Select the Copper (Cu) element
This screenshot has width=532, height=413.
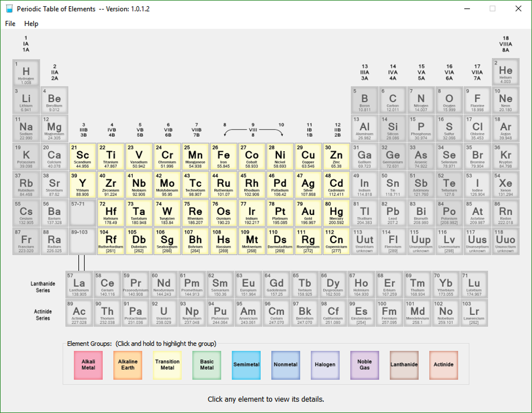pos(308,156)
